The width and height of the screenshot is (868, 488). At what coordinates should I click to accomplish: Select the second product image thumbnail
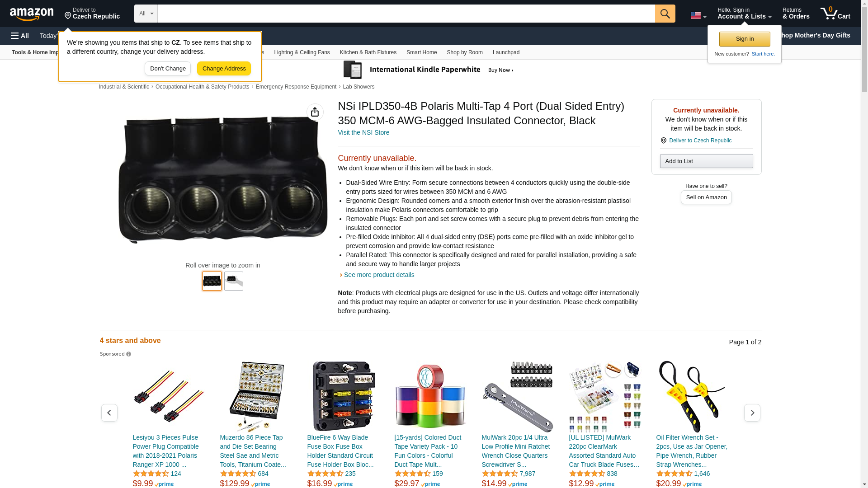click(x=234, y=281)
